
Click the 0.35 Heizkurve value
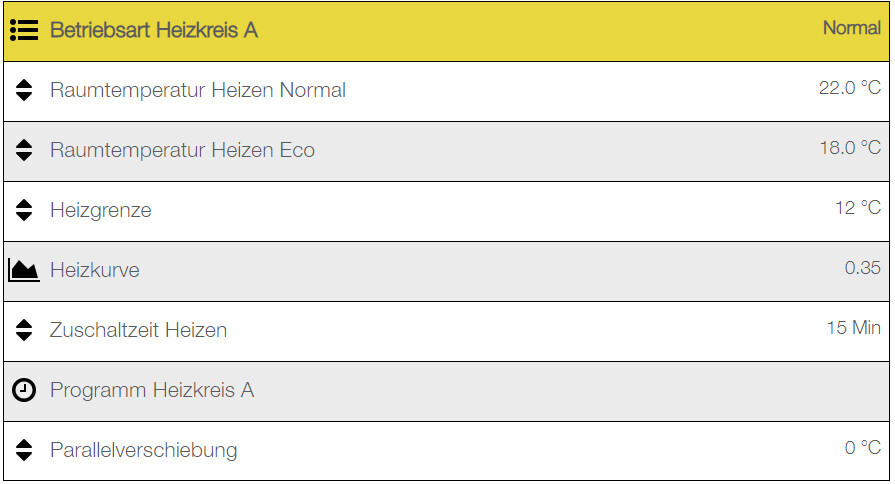862,268
